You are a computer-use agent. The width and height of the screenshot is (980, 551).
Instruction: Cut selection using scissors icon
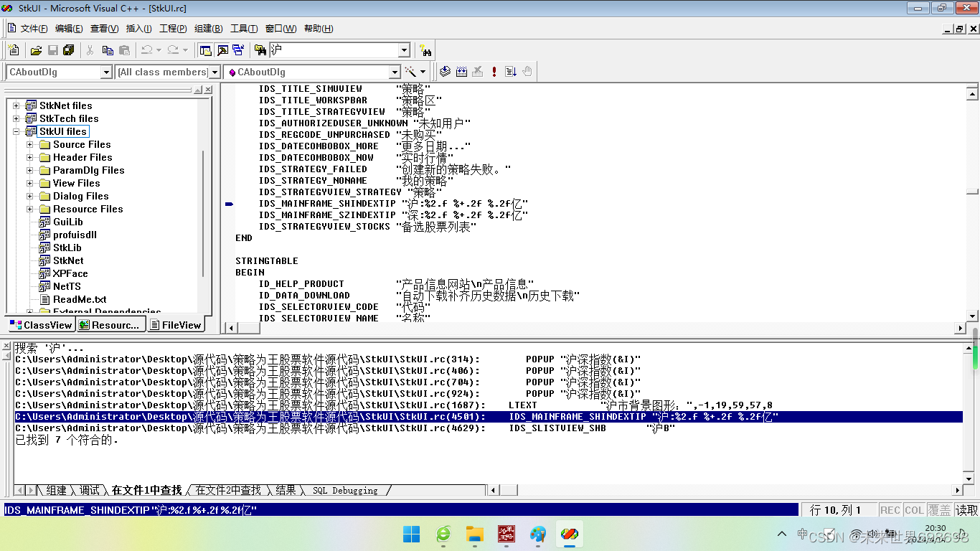pyautogui.click(x=90, y=50)
